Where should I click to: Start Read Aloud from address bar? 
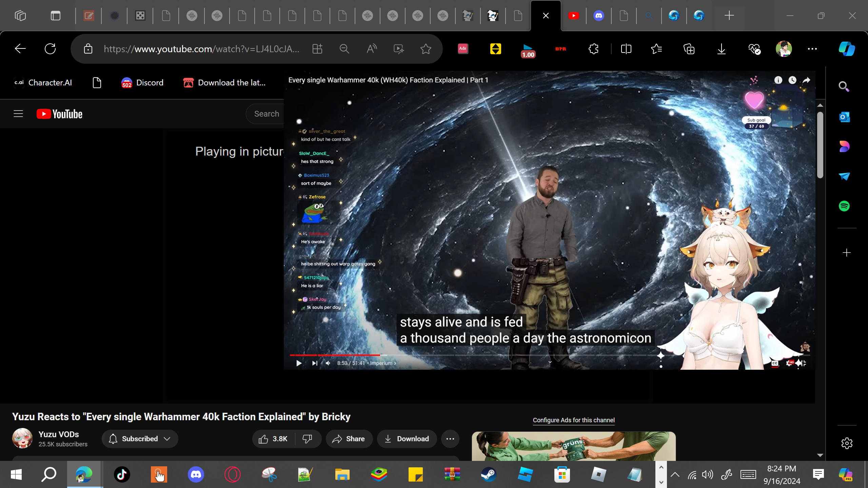pyautogui.click(x=372, y=49)
